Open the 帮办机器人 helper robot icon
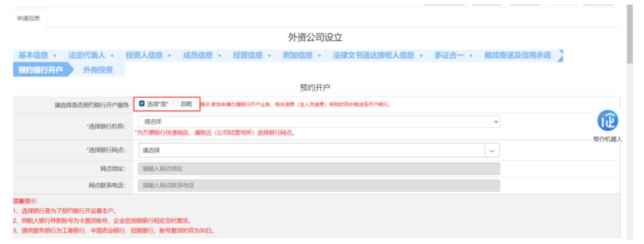644x244 pixels. tap(608, 121)
